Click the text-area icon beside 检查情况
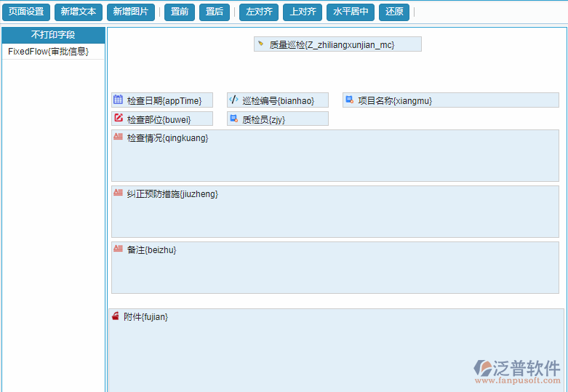This screenshot has height=392, width=568. [x=118, y=137]
